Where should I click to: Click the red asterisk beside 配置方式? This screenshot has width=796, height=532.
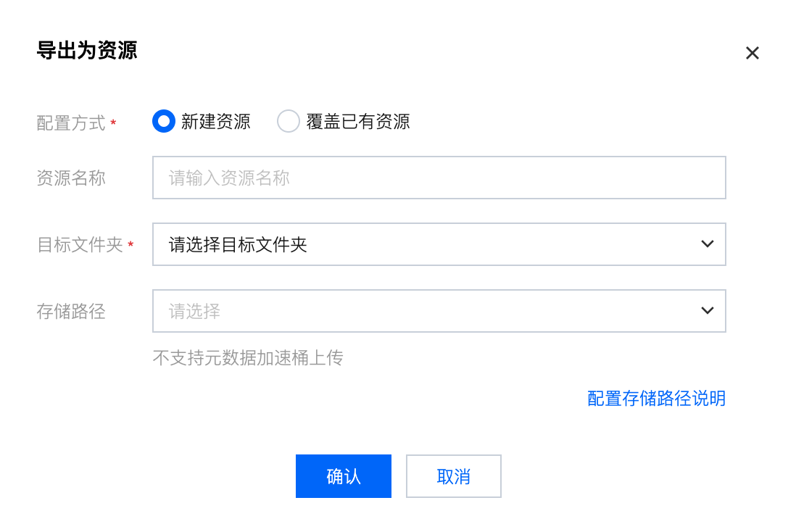113,123
